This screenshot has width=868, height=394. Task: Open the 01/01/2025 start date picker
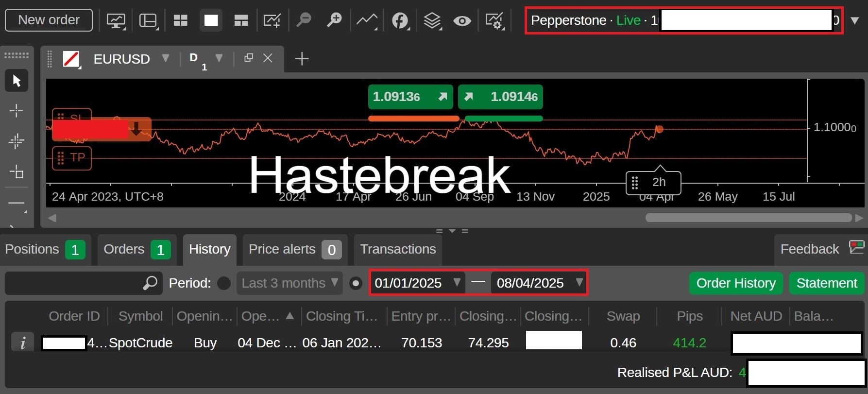[418, 283]
